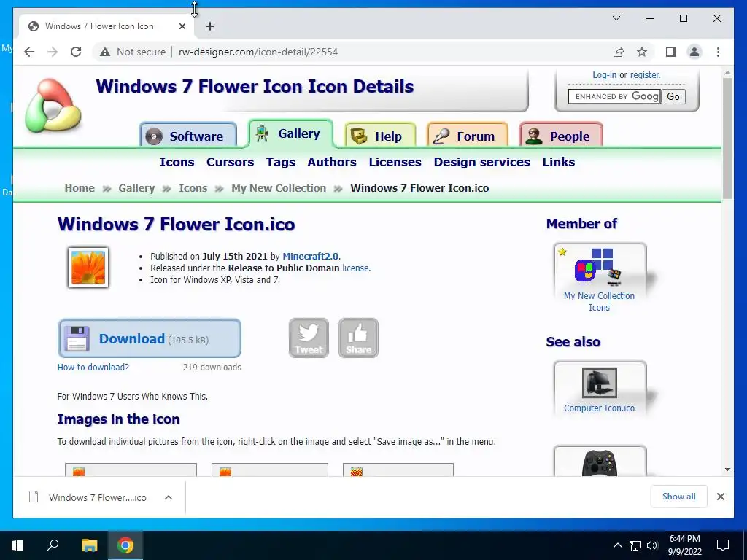Open downloaded Windows 7 Flower....ico file
The height and width of the screenshot is (560, 747).
[97, 497]
